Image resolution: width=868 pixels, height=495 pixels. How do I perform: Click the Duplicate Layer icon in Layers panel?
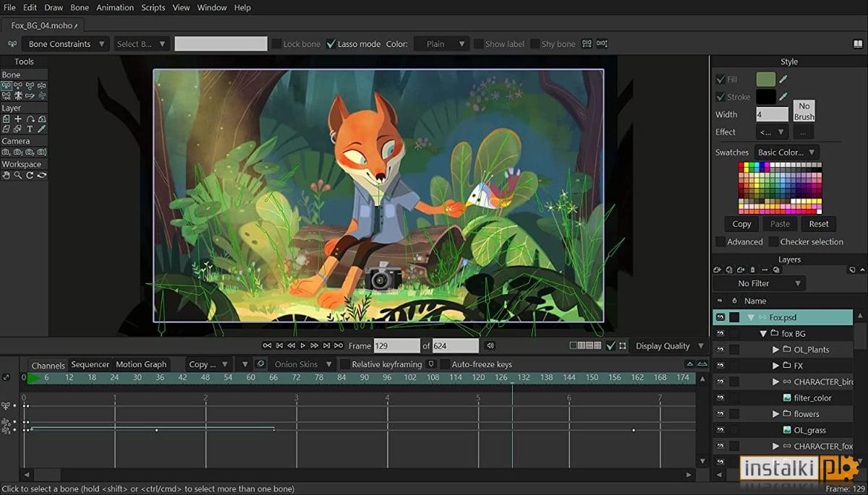[x=729, y=270]
